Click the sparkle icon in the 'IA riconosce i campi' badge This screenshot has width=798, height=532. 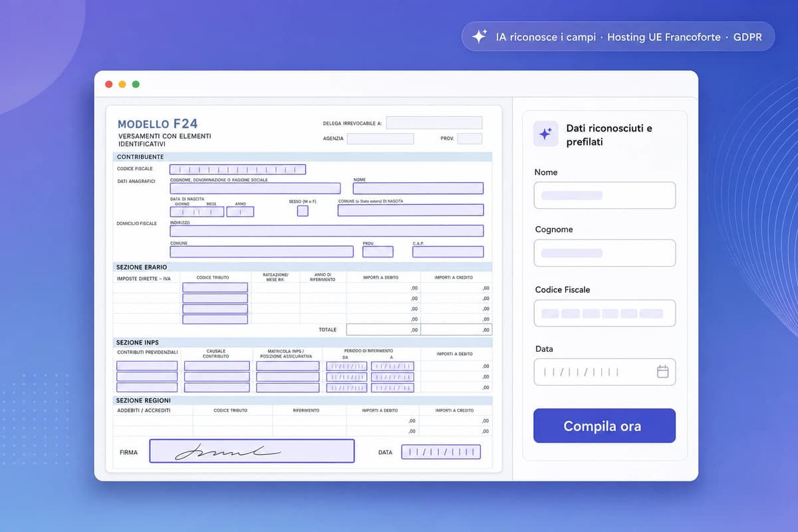pos(479,37)
